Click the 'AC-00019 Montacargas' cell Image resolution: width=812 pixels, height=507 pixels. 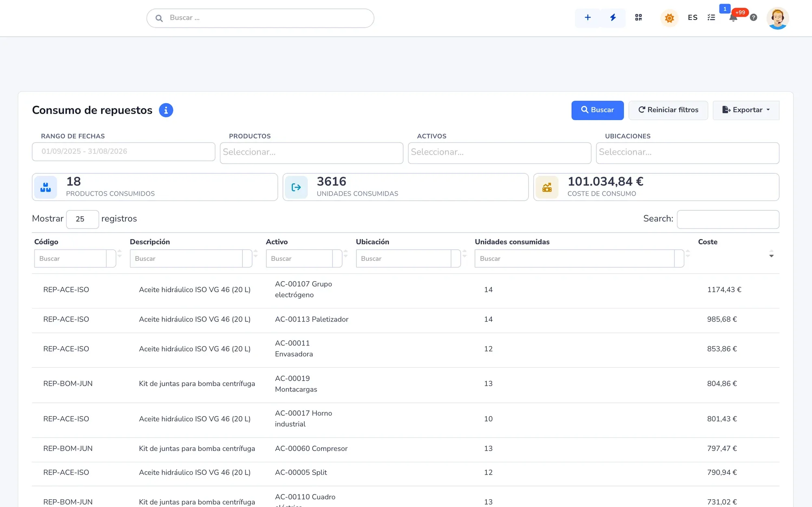click(296, 384)
